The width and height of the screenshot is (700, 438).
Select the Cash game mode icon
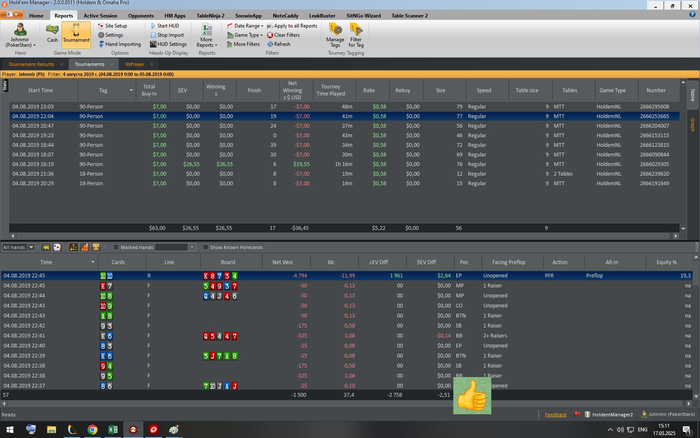point(52,34)
